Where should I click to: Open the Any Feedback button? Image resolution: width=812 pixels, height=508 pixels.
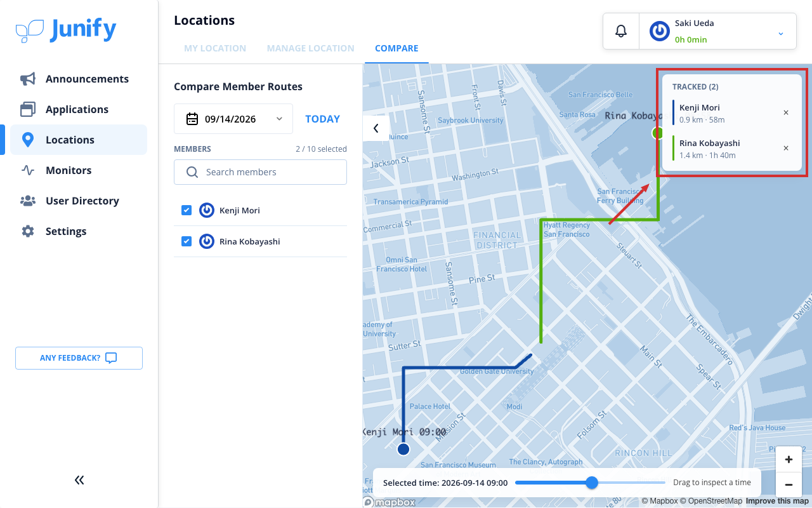(x=79, y=358)
